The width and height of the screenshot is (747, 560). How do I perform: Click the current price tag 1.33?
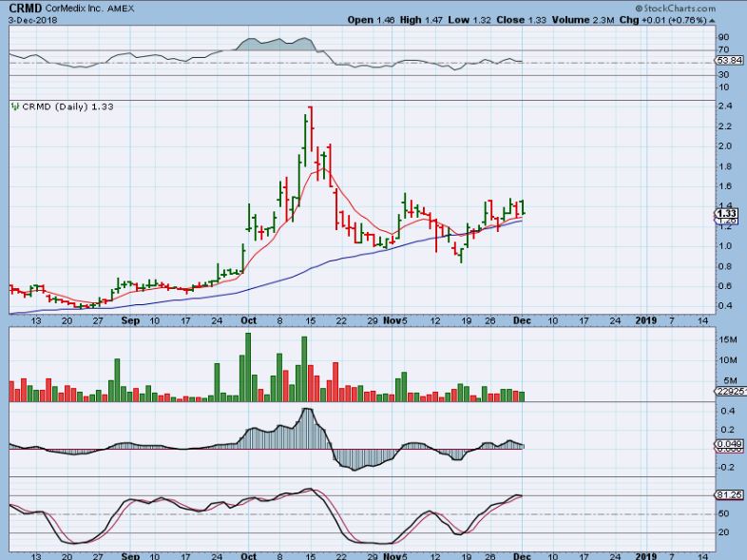point(727,215)
